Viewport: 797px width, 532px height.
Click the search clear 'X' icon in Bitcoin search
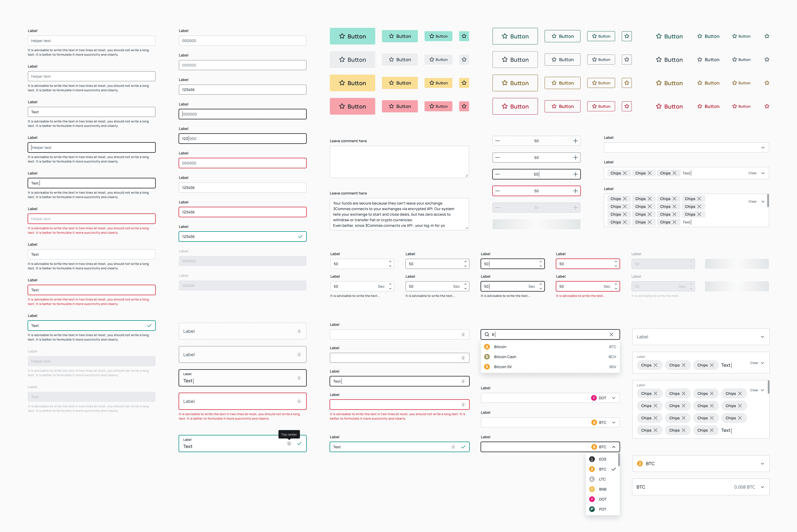point(611,334)
